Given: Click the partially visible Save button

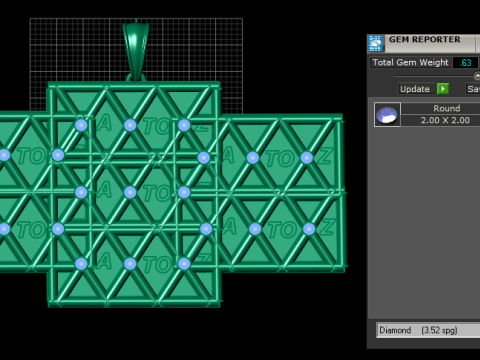Looking at the screenshot, I should (x=473, y=89).
